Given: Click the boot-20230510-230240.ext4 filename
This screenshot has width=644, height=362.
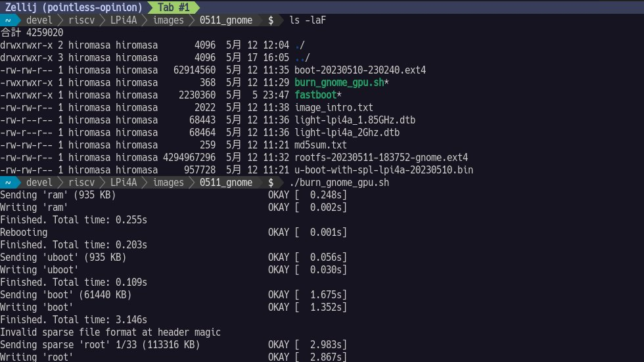Looking at the screenshot, I should 360,70.
